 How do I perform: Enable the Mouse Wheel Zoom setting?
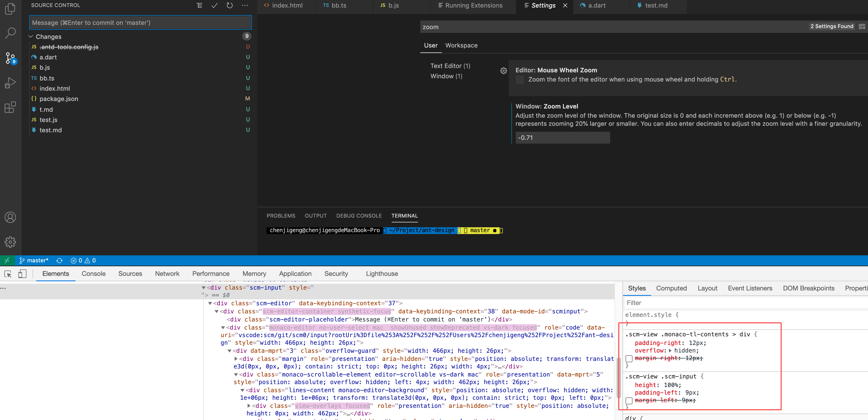coord(520,80)
